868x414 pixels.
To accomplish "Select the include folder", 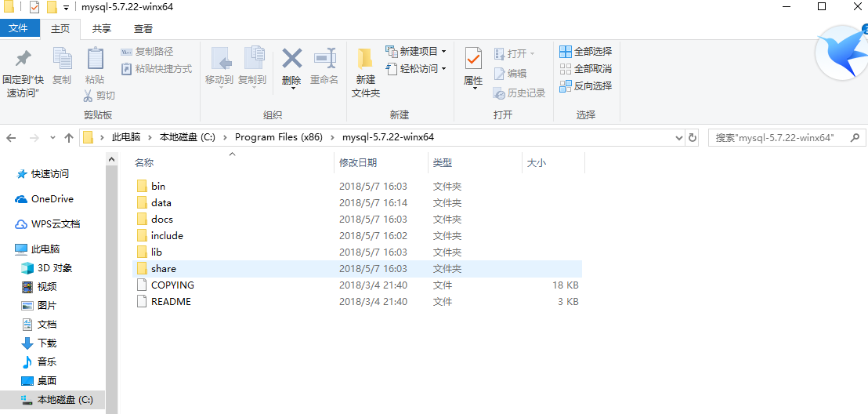I will [357, 235].
